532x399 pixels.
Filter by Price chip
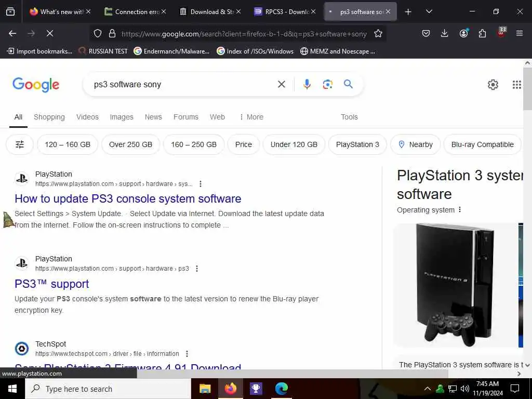(x=244, y=144)
